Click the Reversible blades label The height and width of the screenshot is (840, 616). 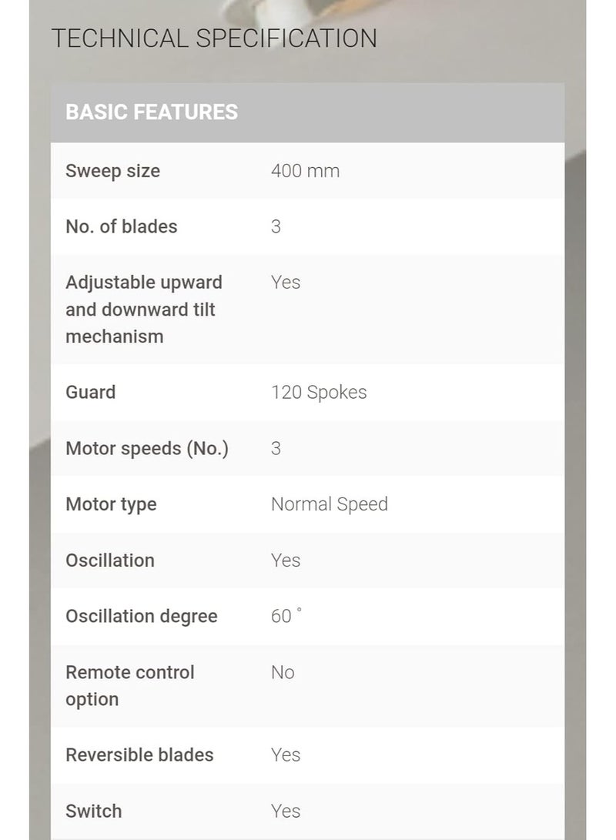(139, 755)
